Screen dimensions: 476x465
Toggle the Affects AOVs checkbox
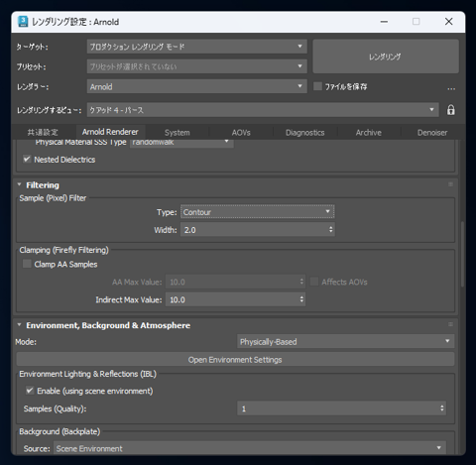pyautogui.click(x=314, y=282)
